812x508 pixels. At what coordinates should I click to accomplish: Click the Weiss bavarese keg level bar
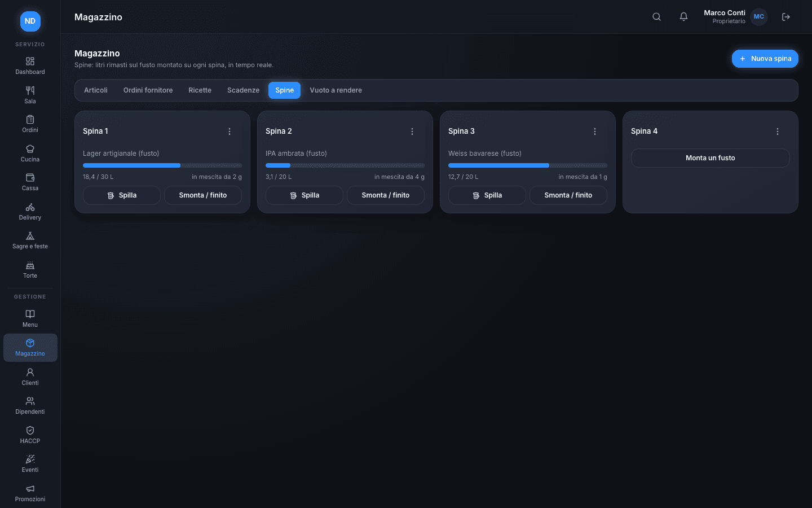(528, 165)
